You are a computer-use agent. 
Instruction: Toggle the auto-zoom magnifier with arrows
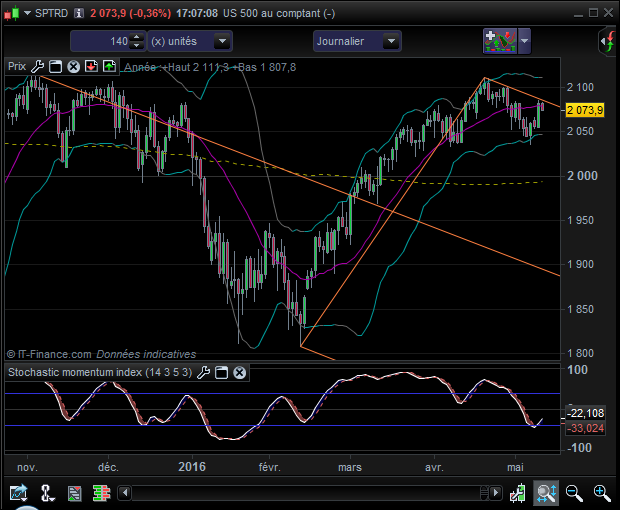click(546, 493)
